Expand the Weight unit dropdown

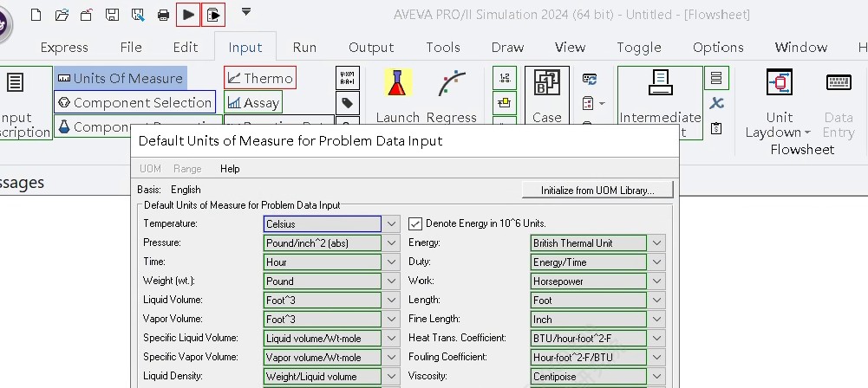[x=391, y=281]
